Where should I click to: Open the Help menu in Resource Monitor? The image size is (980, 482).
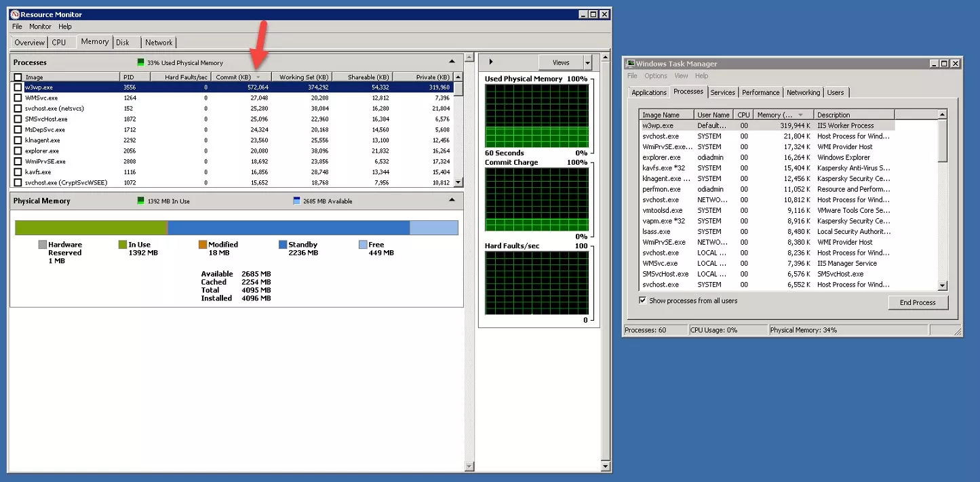65,26
